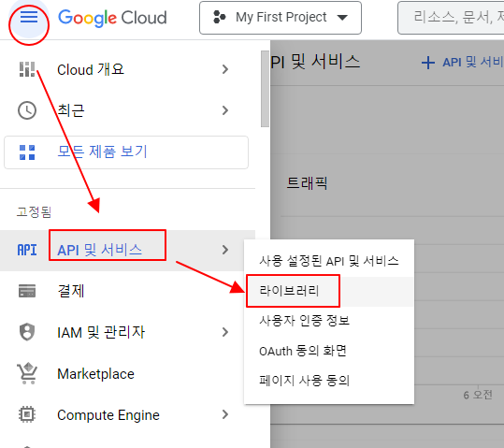
Task: Click the 6 오전 chart axis label
Action: (x=478, y=395)
